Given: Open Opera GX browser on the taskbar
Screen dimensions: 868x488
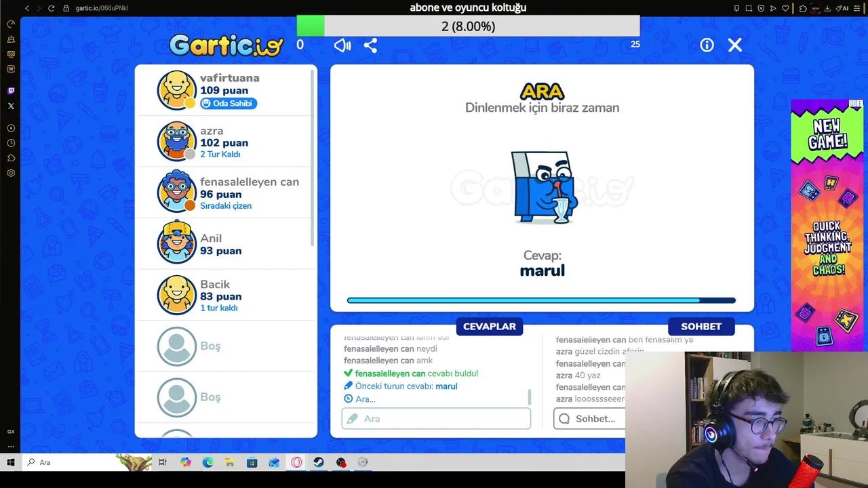Looking at the screenshot, I should (x=296, y=462).
